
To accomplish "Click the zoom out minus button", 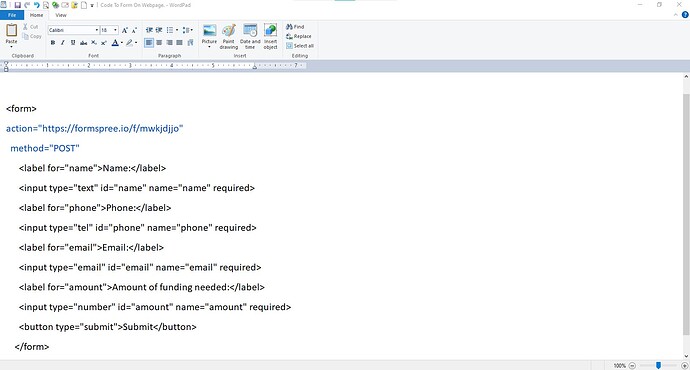I will [632, 366].
